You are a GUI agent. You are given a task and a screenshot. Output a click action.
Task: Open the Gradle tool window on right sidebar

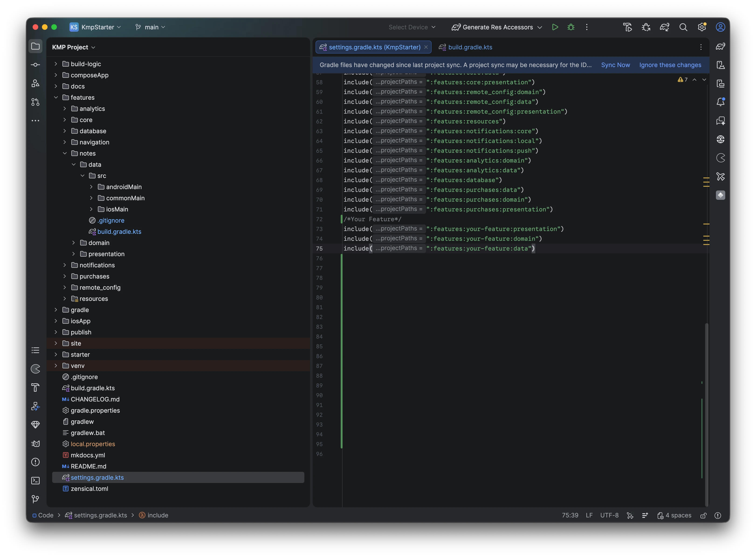coord(721,47)
